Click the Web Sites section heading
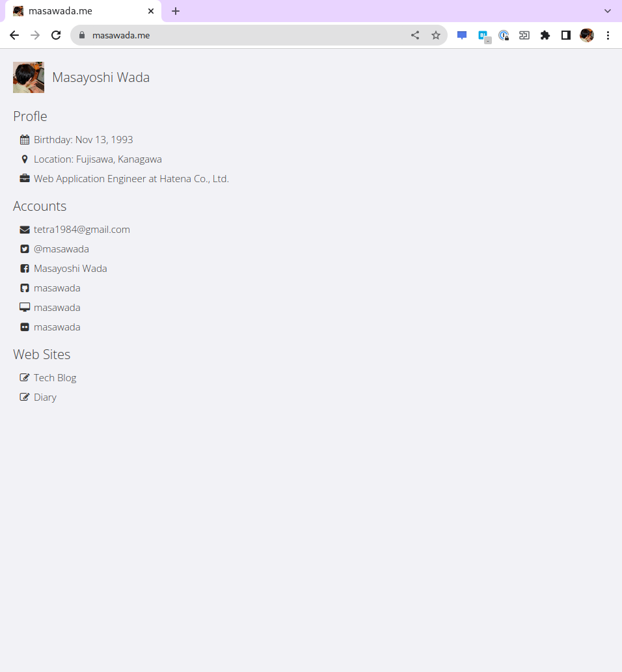The image size is (622, 672). click(x=42, y=355)
